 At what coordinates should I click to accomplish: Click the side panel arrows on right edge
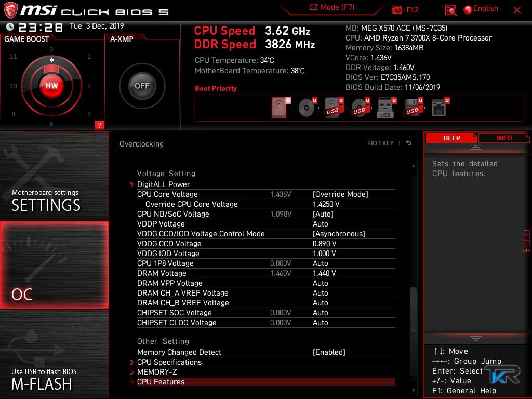pos(526,251)
